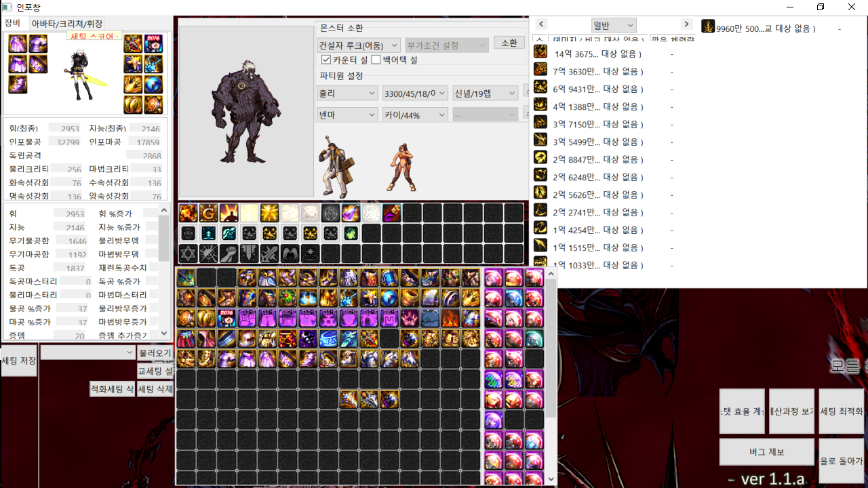Click the G-letter buff icon in skill bar
Viewport: 868px width, 488px height.
point(208,213)
